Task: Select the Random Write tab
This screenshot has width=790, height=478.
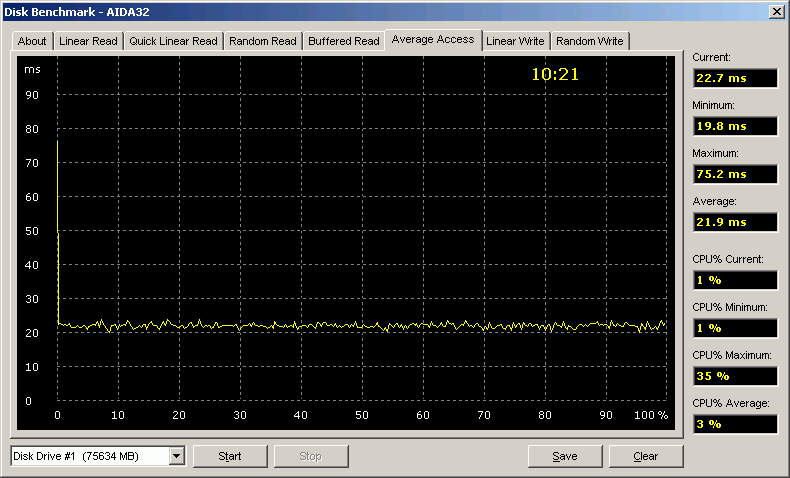Action: tap(589, 41)
